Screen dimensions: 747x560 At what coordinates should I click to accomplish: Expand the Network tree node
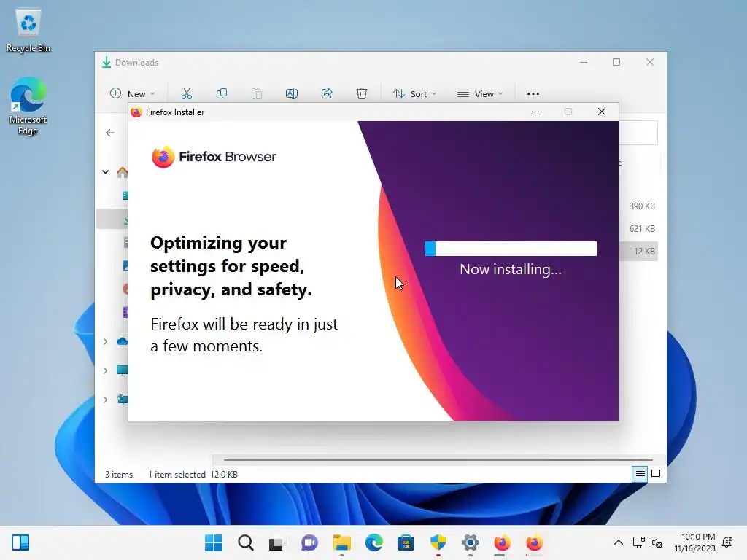pyautogui.click(x=105, y=400)
